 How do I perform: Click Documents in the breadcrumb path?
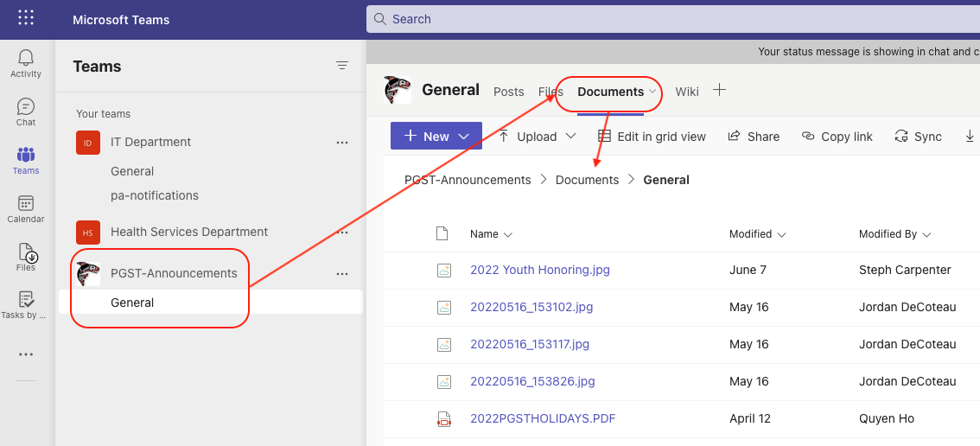point(587,180)
